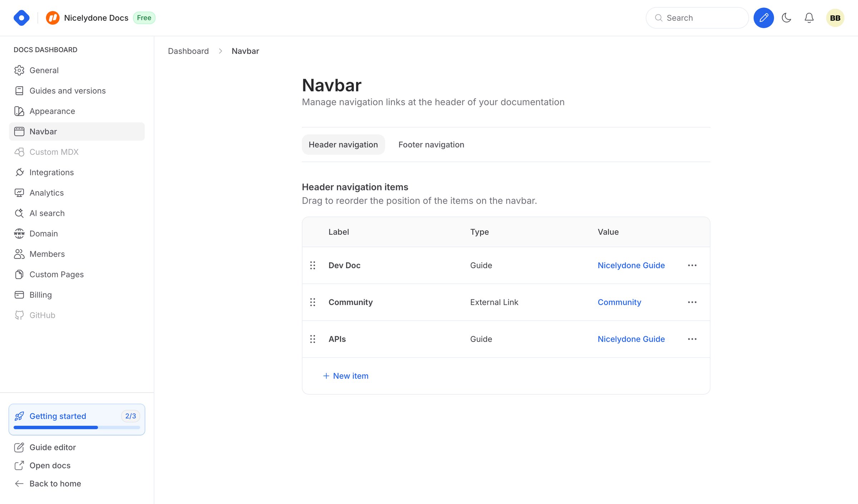
Task: Click the drag handle for Community row
Action: (313, 302)
